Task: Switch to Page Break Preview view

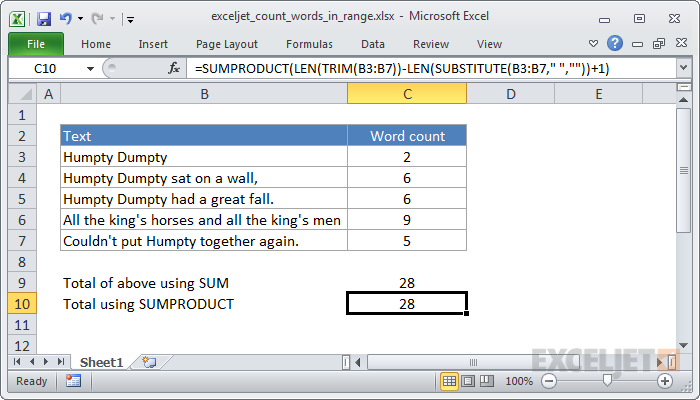Action: 486,381
